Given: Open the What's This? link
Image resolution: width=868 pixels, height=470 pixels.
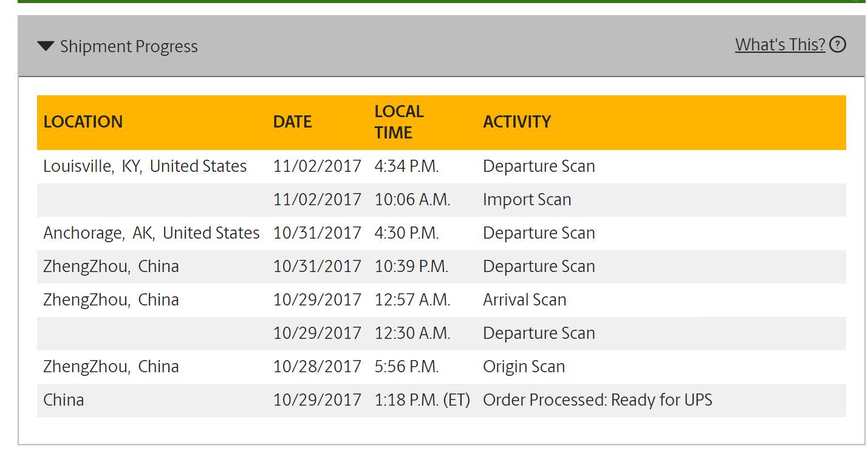Looking at the screenshot, I should point(780,44).
